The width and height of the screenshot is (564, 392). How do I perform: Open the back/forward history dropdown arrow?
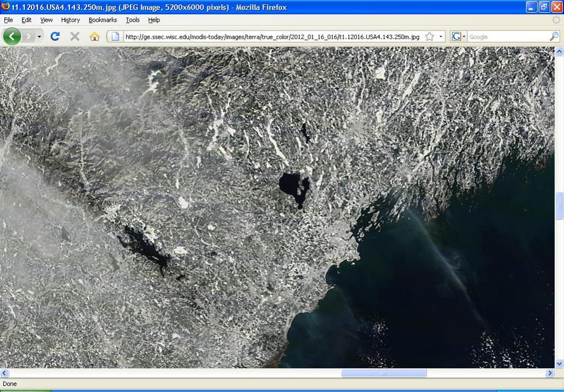click(39, 36)
